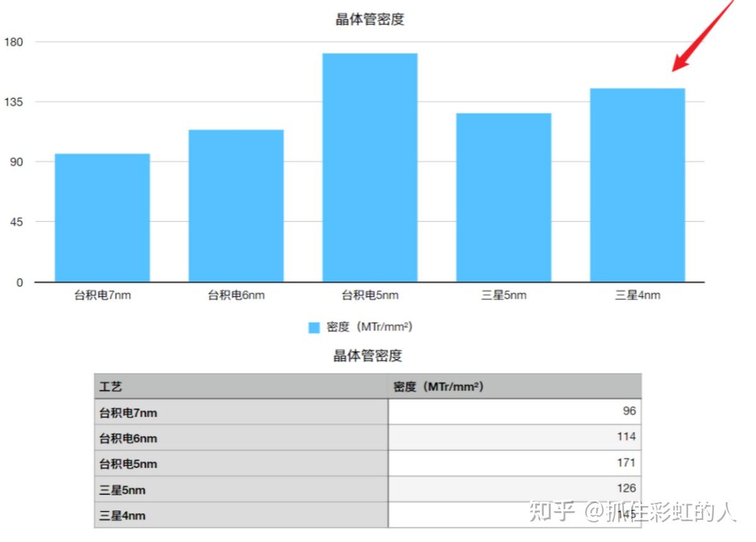Select the 三星5nm bar
Viewport: 756px width, 542px height.
click(503, 195)
